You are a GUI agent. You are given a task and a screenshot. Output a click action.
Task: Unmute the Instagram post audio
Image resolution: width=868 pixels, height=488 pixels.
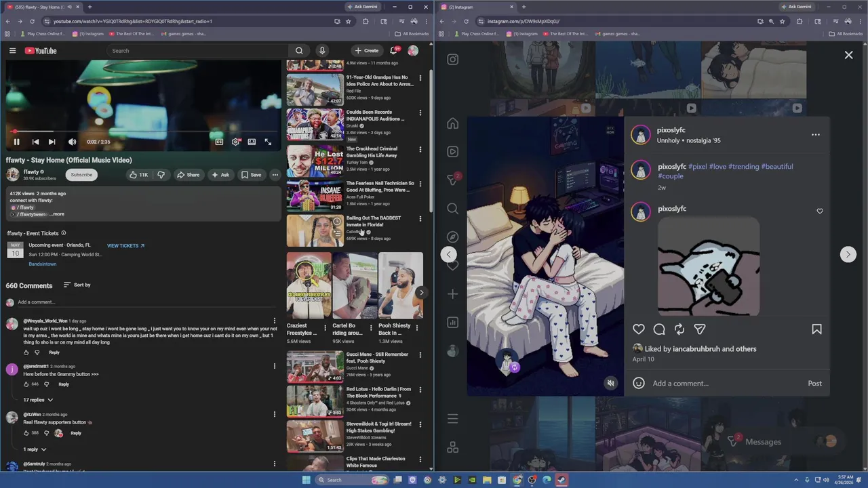coord(610,384)
